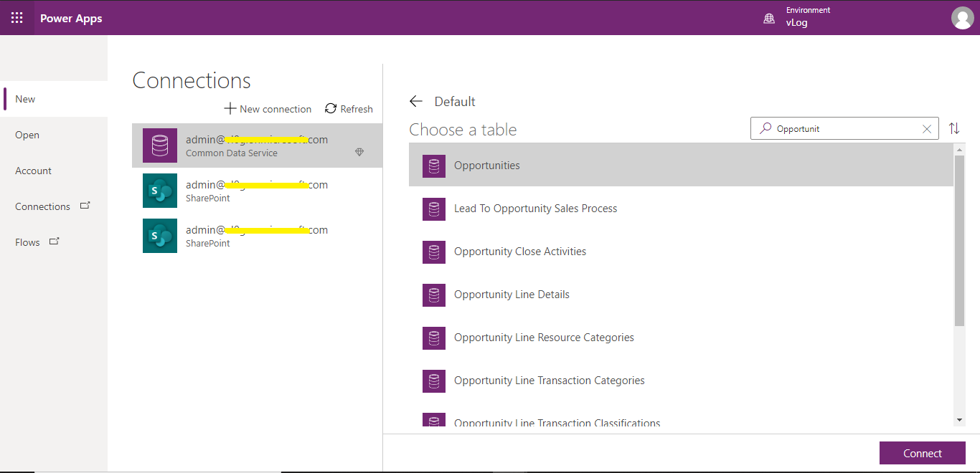This screenshot has height=473, width=980.
Task: Select Opportunity Line Resource Categories
Action: tap(681, 337)
